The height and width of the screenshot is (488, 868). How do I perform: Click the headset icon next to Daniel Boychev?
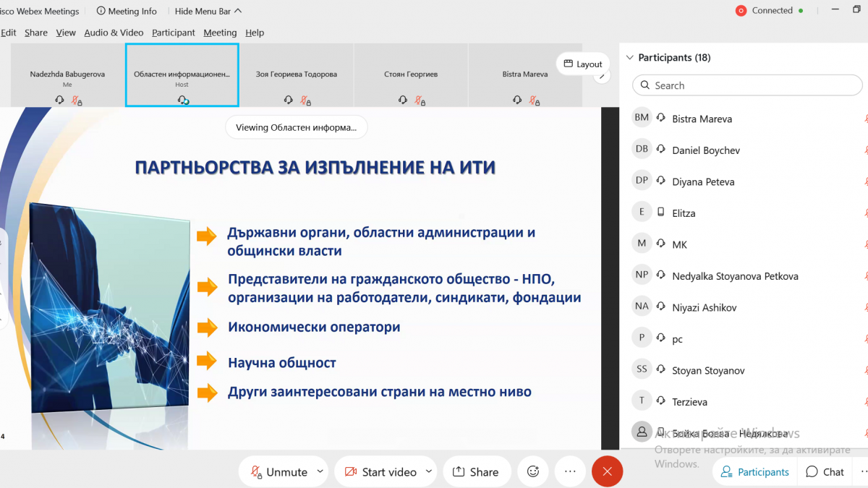(660, 150)
